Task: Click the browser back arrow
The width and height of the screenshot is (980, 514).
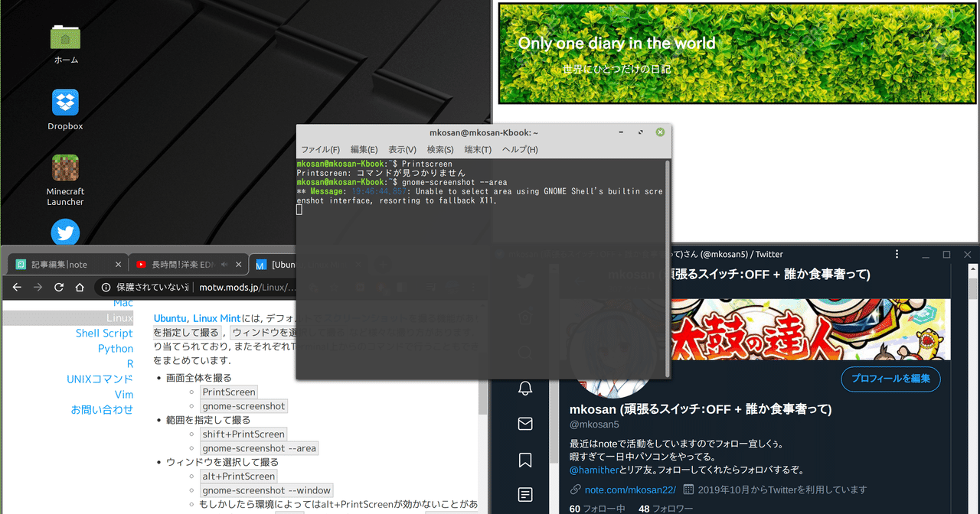Action: 16,288
